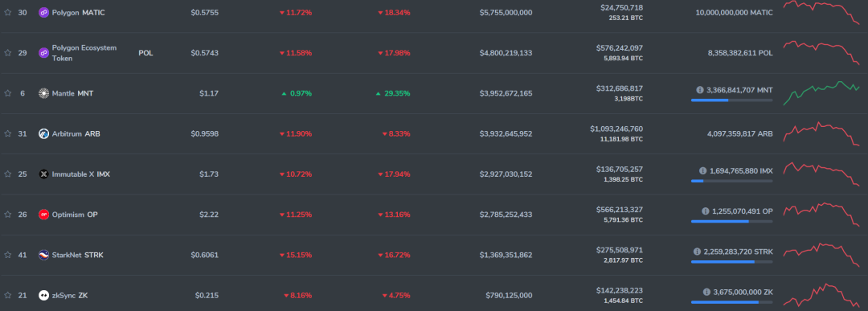The image size is (868, 311).
Task: Star the Optimism OP row
Action: [x=8, y=214]
